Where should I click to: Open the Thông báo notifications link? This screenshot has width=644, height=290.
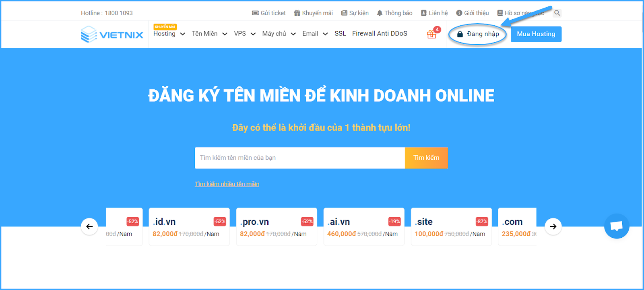[394, 13]
